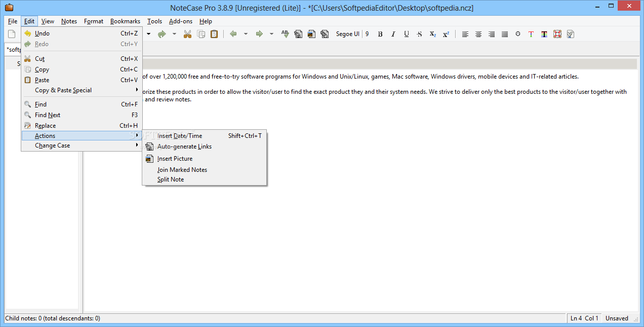This screenshot has width=644, height=327.
Task: Open the View menu
Action: (x=48, y=21)
